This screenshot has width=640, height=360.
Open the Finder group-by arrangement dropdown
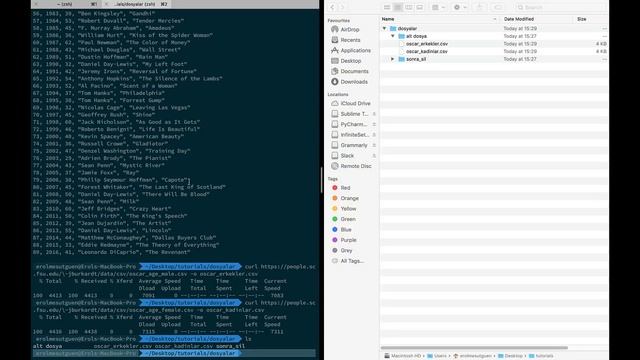[x=438, y=7]
